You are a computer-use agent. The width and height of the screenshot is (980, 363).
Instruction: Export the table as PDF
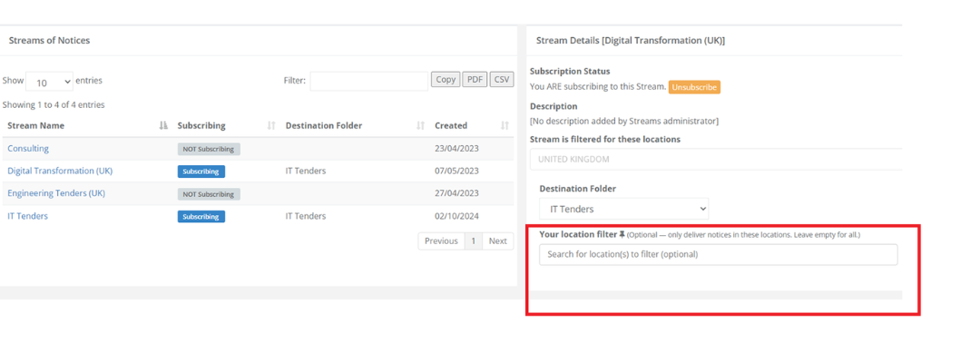475,80
